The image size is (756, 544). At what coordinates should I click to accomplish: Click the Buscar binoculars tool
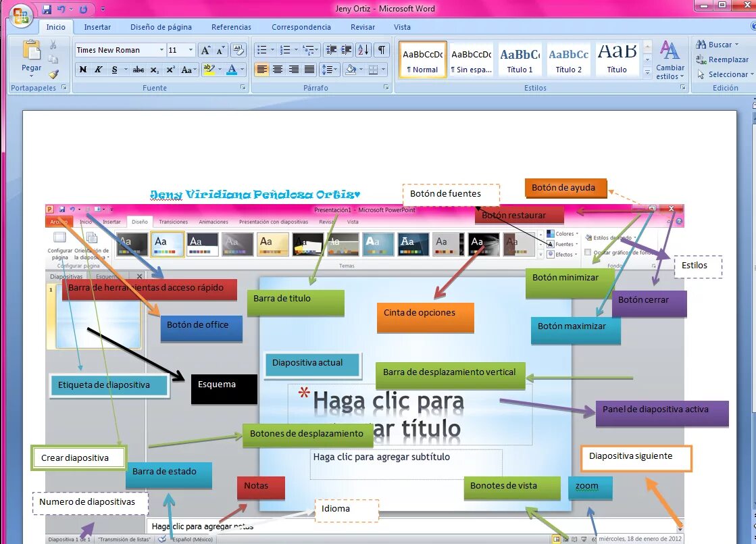click(x=716, y=45)
